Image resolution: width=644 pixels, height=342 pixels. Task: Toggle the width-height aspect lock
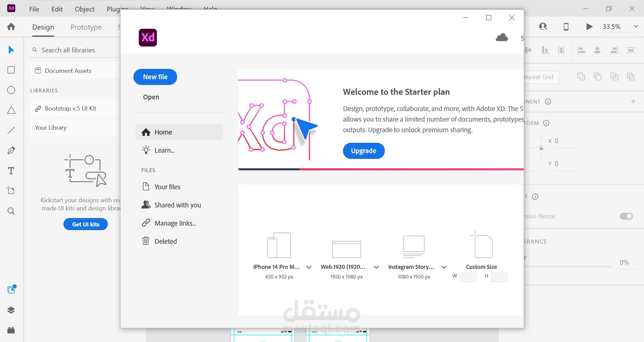(541, 148)
